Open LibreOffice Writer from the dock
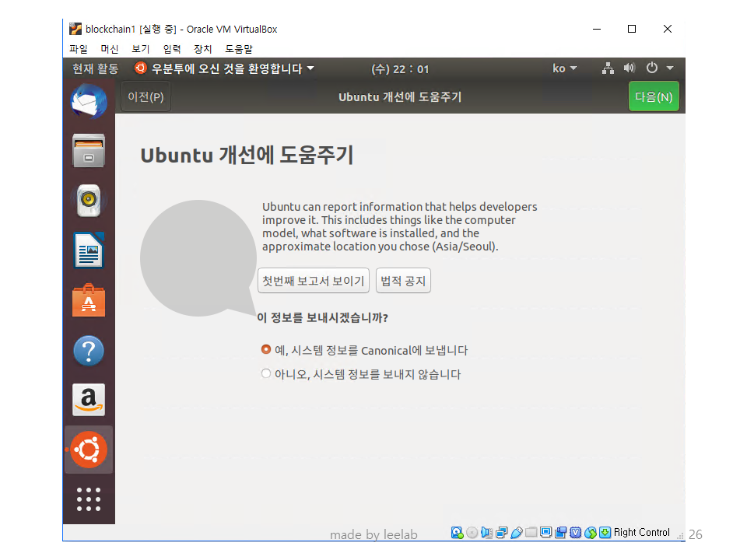The width and height of the screenshot is (747, 560). coord(89,250)
